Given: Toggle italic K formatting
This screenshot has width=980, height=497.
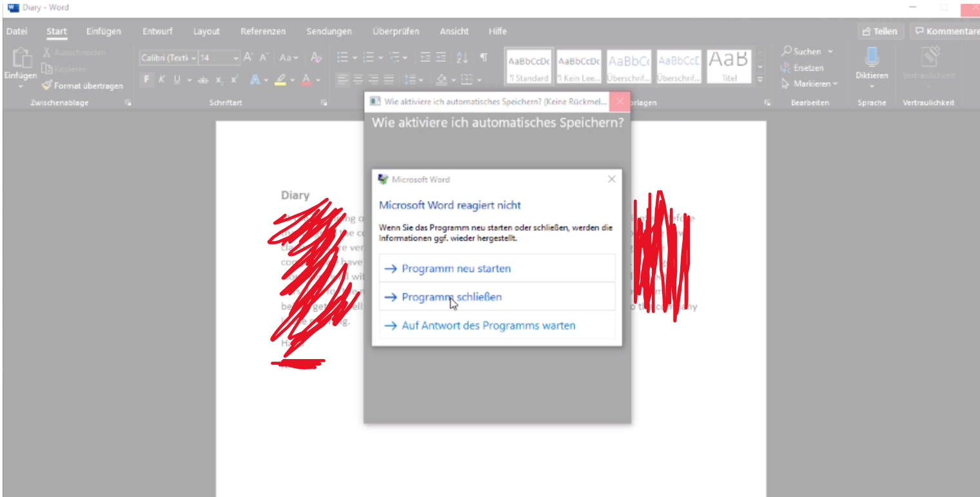Looking at the screenshot, I should (x=162, y=79).
